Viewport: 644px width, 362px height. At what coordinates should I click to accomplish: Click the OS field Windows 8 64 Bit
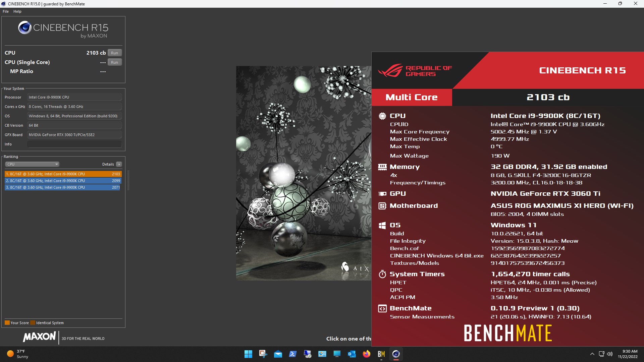click(x=74, y=116)
